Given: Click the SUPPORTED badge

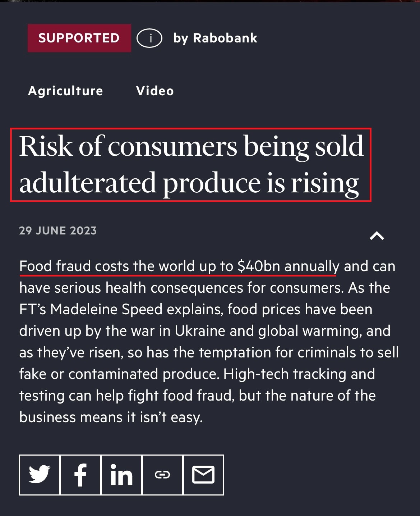Looking at the screenshot, I should pos(79,38).
